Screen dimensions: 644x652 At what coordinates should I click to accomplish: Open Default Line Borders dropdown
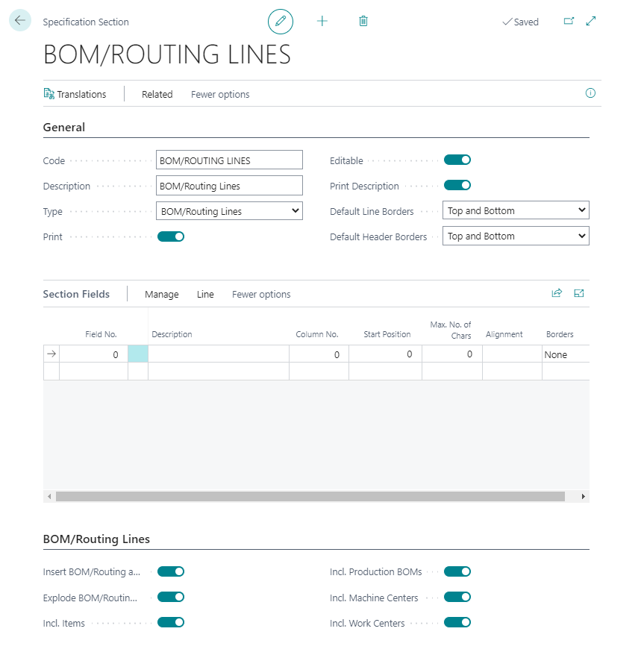point(516,210)
